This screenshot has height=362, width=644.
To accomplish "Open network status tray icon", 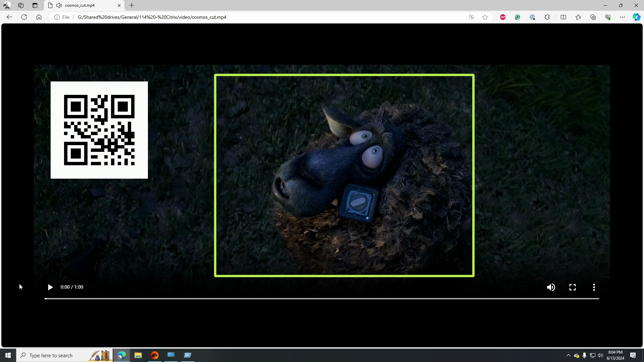I will click(592, 355).
